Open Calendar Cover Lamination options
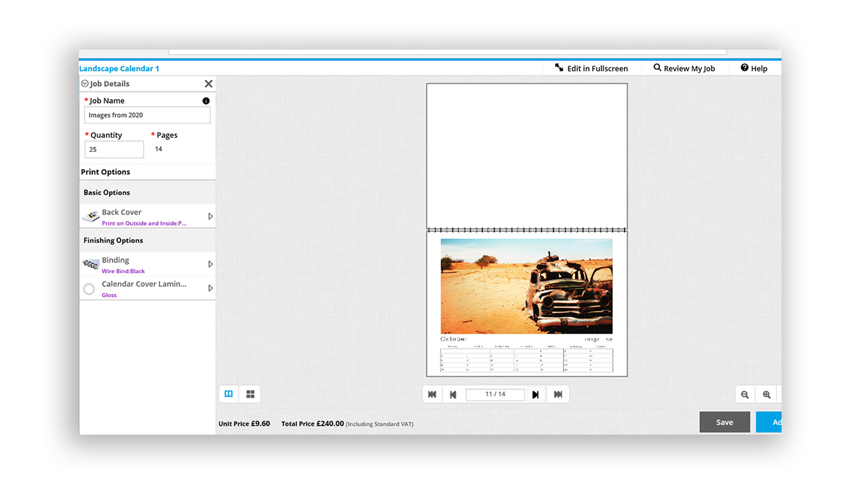868x488 pixels. 210,287
